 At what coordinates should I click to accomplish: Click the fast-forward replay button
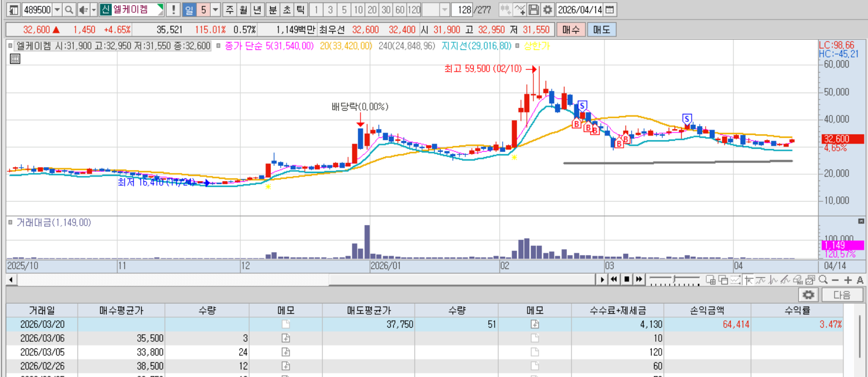[639, 280]
